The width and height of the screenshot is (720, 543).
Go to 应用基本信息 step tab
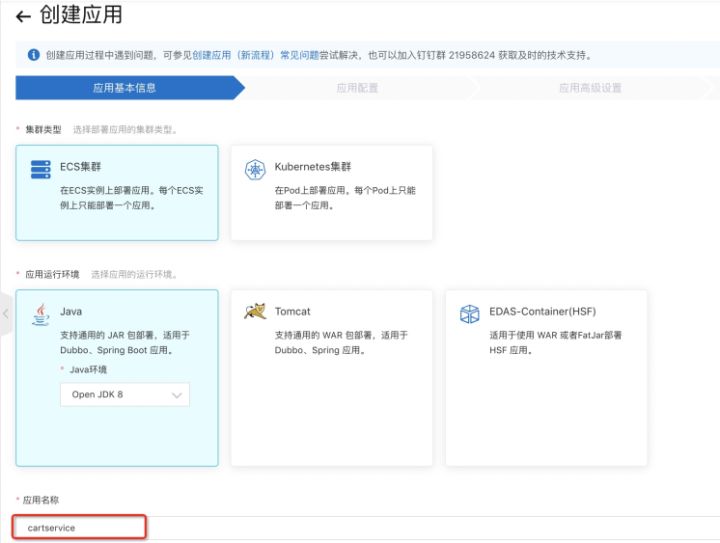[124, 88]
